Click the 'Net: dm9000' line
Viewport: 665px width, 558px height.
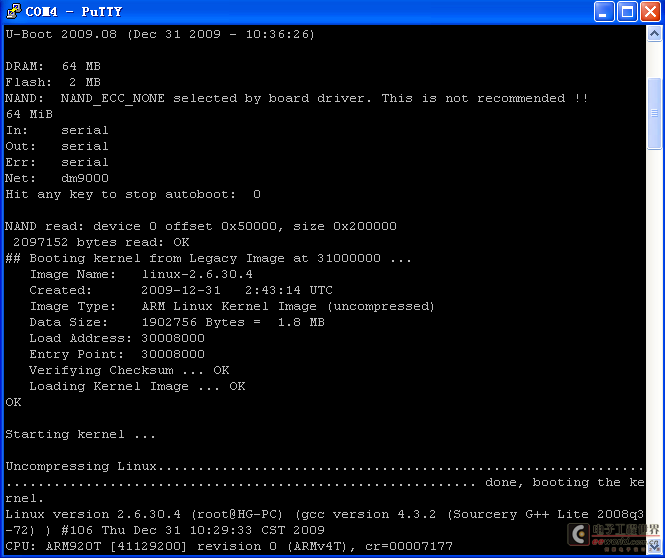pos(57,178)
